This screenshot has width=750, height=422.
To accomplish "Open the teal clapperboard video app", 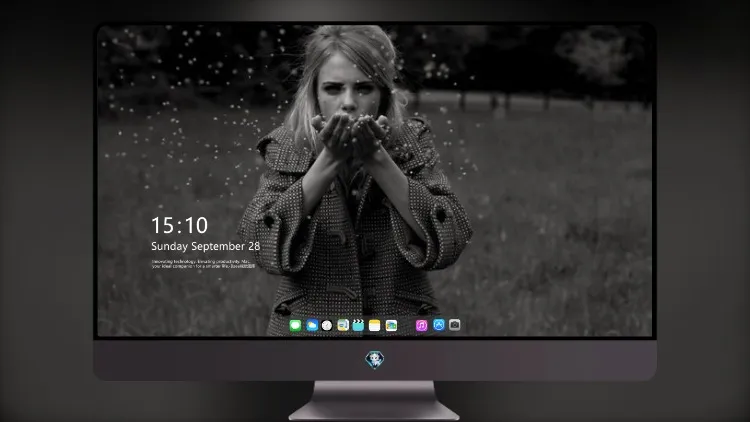I will (x=358, y=326).
